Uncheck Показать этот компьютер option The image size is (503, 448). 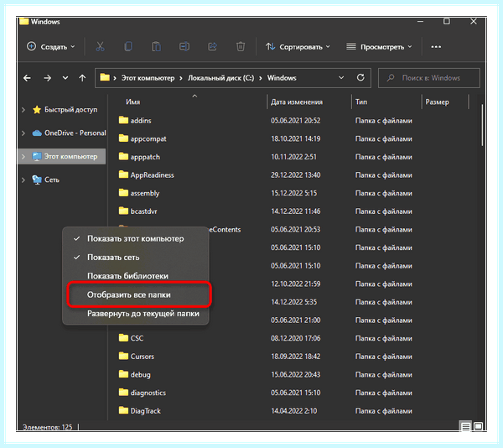(x=135, y=239)
